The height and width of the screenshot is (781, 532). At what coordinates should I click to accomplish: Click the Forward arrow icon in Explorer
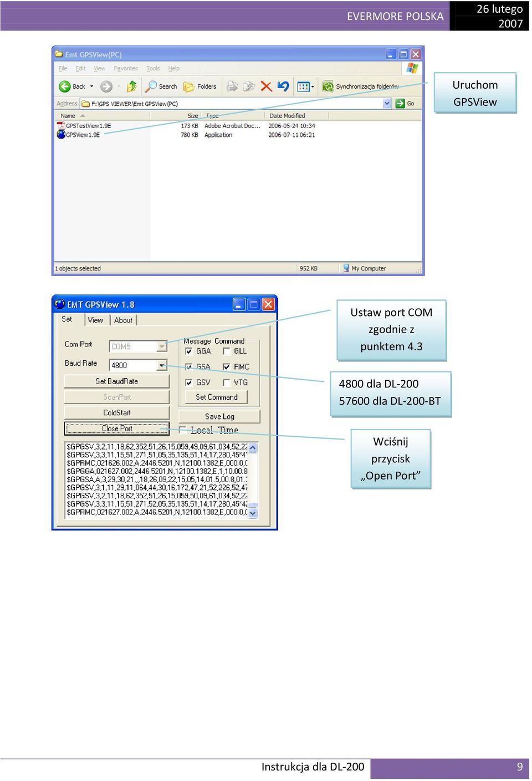pyautogui.click(x=106, y=86)
